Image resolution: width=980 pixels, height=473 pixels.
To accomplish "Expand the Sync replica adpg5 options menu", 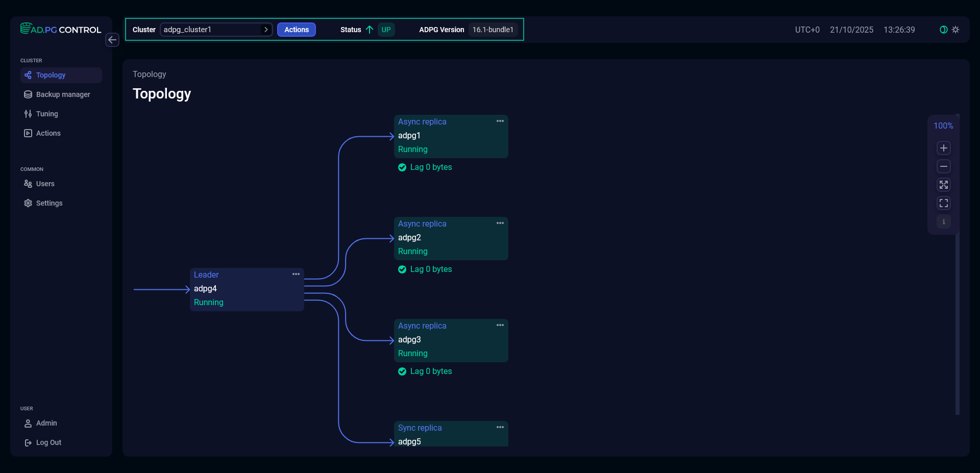I will [500, 428].
